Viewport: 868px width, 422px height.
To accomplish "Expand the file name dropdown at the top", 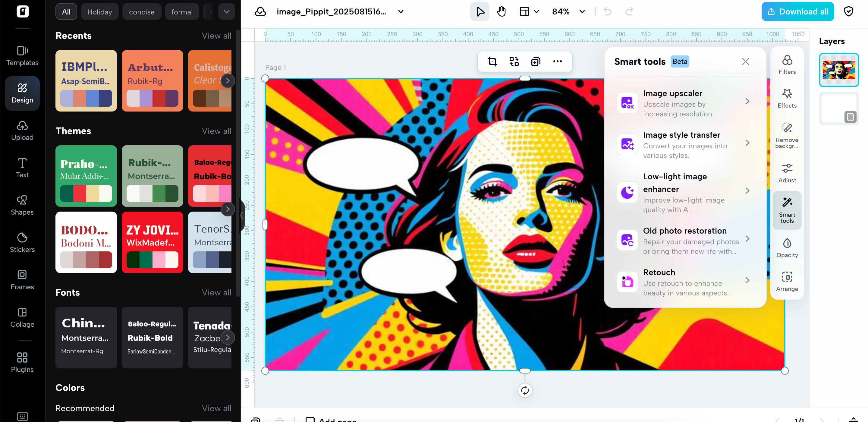I will point(400,11).
